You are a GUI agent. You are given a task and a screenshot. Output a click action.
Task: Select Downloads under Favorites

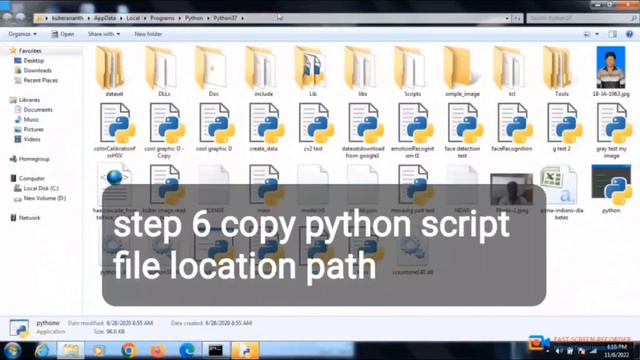click(x=37, y=70)
